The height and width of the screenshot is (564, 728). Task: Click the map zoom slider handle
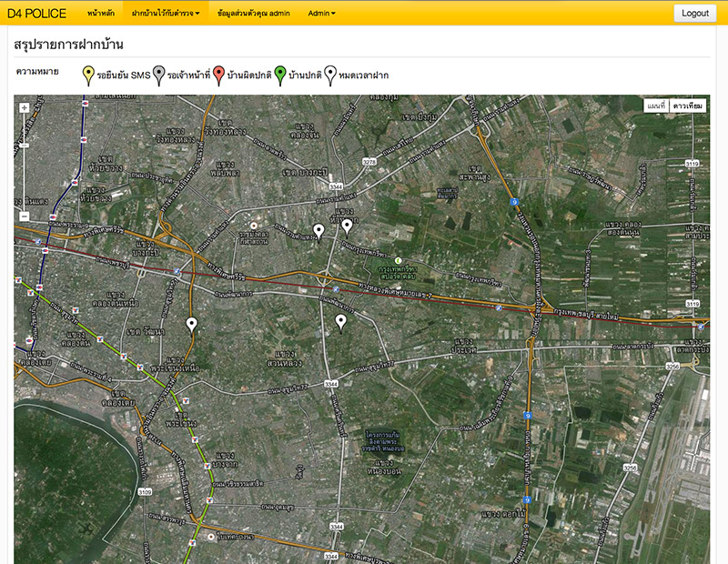(x=24, y=144)
